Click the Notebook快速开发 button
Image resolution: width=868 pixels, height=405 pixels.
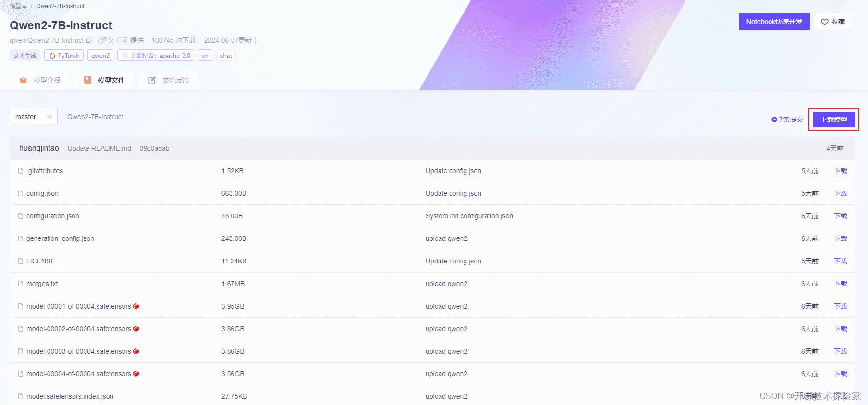coord(774,22)
